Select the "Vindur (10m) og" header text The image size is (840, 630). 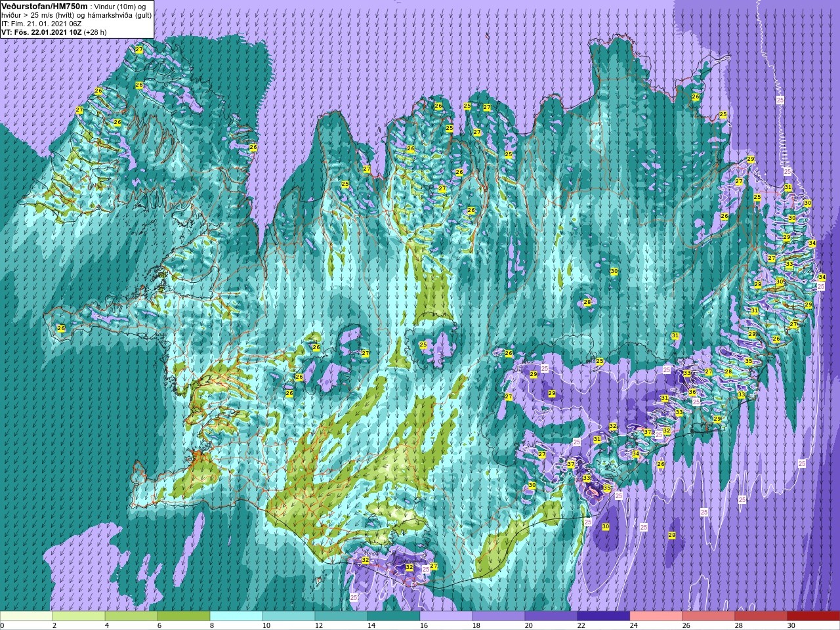(x=119, y=6)
